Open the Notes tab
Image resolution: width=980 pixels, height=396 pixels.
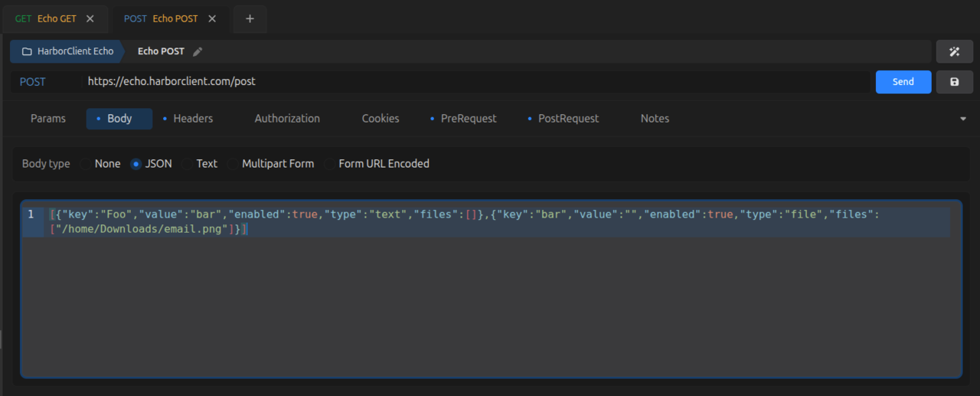[655, 119]
